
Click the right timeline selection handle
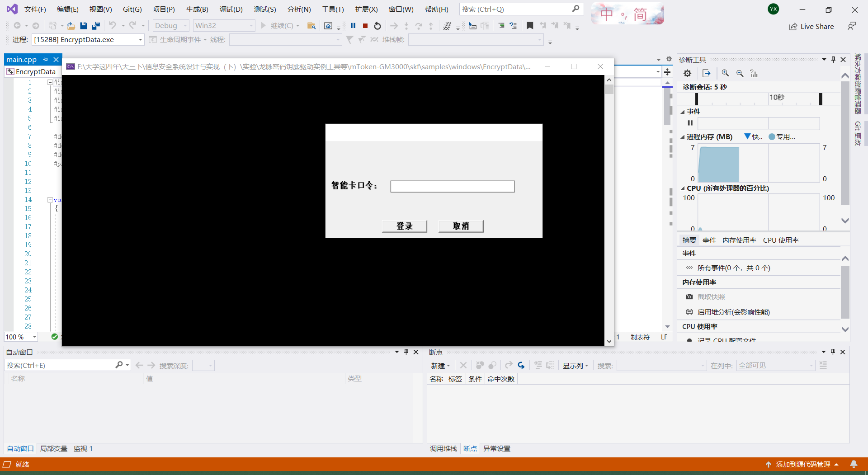point(821,99)
